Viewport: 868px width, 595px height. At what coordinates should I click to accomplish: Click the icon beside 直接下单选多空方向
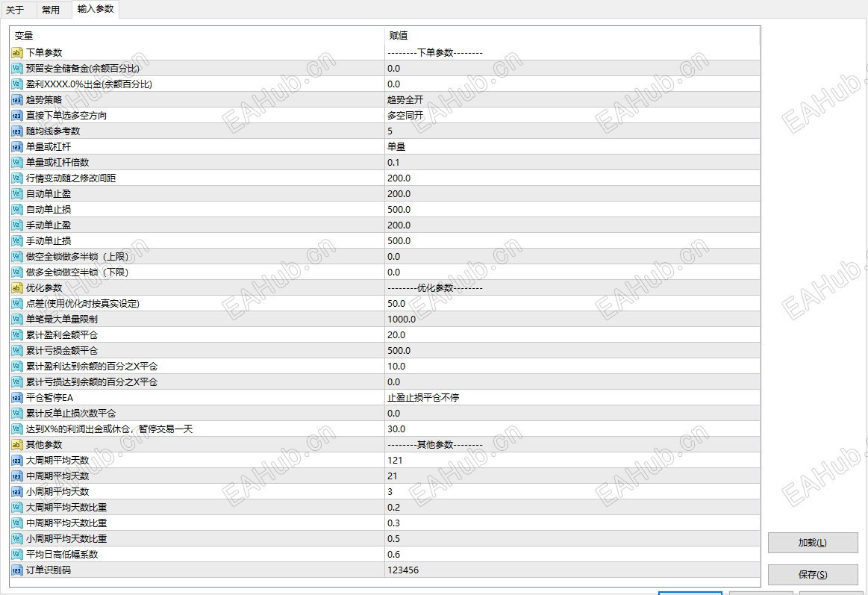click(x=16, y=115)
